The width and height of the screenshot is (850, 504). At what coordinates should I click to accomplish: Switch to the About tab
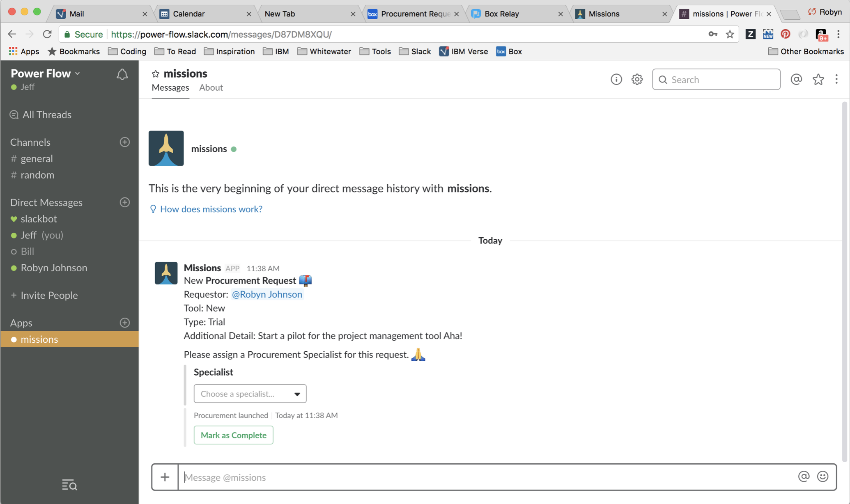[x=211, y=87]
